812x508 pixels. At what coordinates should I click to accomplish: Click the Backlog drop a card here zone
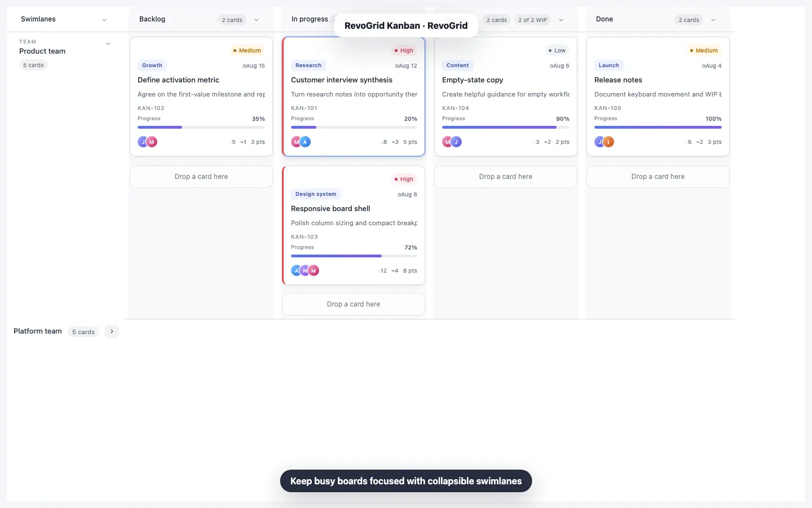[x=201, y=177]
